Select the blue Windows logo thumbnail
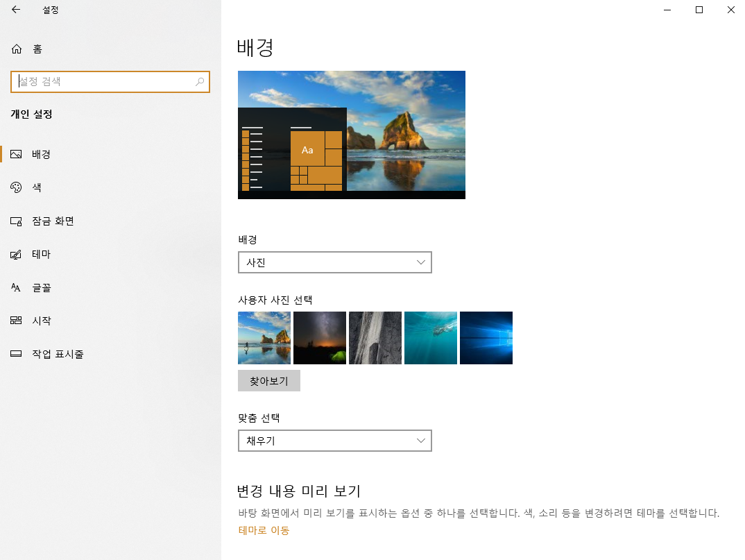 coord(486,338)
